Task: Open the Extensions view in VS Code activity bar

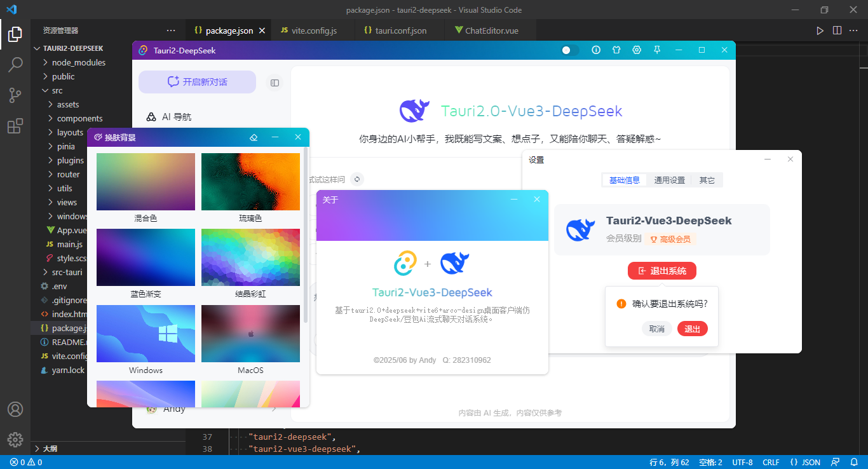Action: tap(15, 126)
